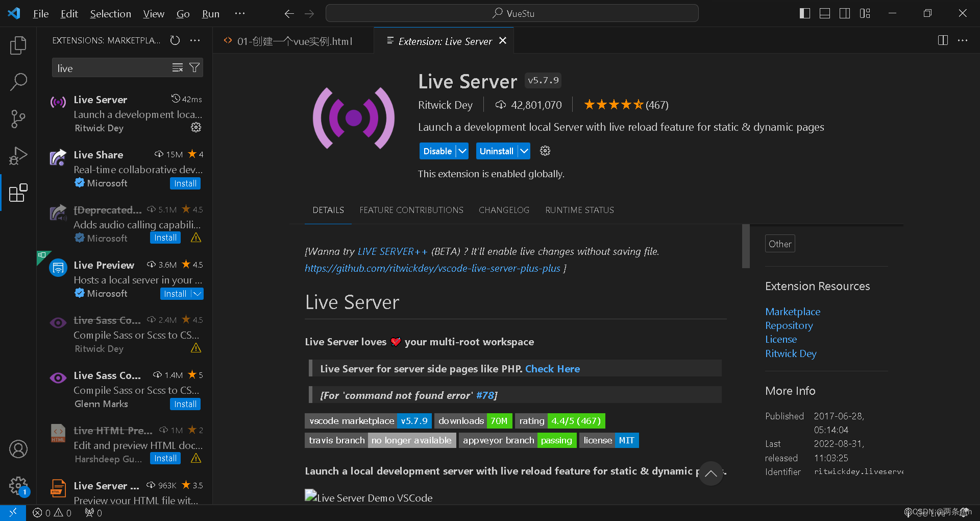The image size is (980, 521).
Task: Open the Repository resource link
Action: tap(789, 325)
